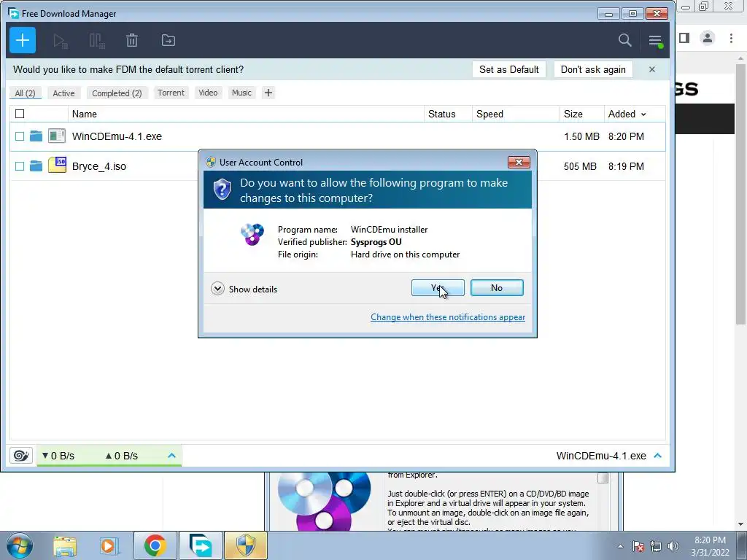Launch Windows Media Player from taskbar

109,545
